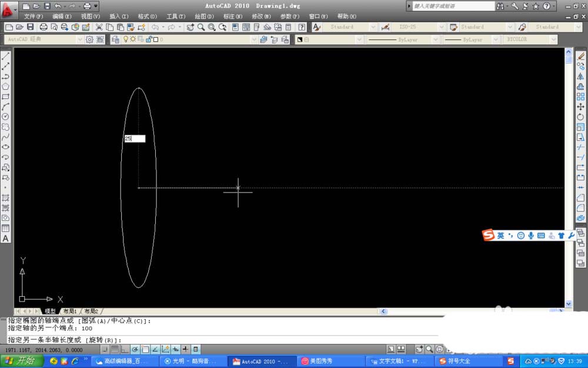Open the 文件(F) menu
This screenshot has height=368, width=588.
[34, 16]
